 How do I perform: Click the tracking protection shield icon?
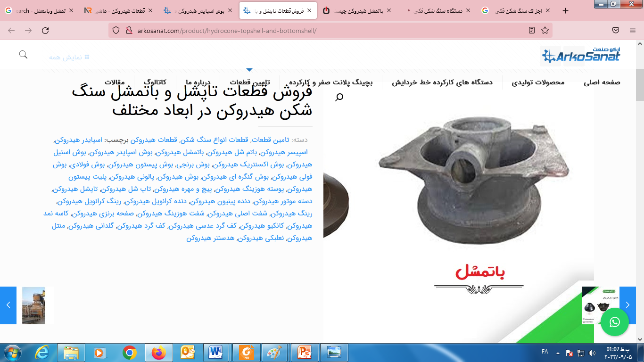pos(116,31)
